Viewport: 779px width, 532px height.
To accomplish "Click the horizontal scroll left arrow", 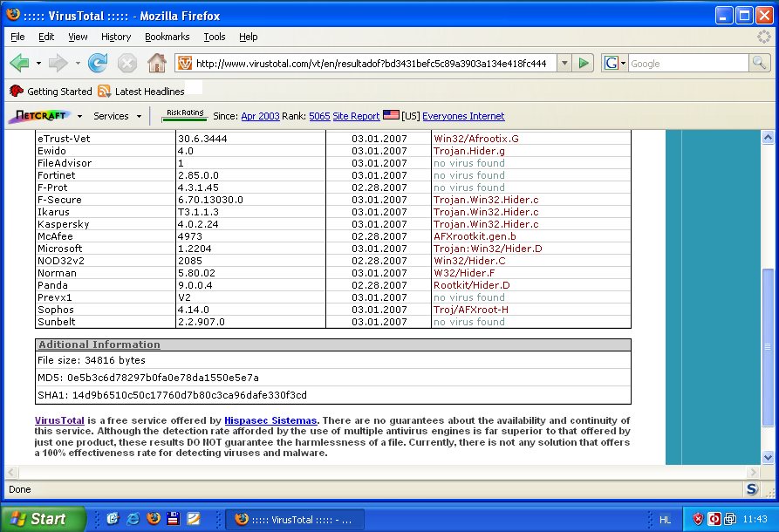I will tap(12, 472).
